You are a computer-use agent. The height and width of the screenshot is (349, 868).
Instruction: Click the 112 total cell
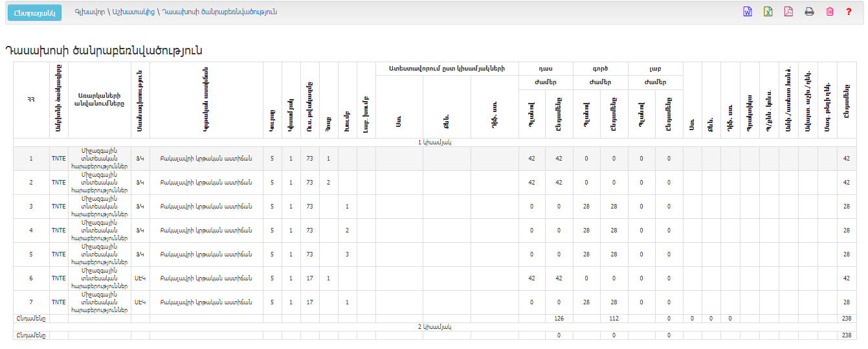coord(614,319)
